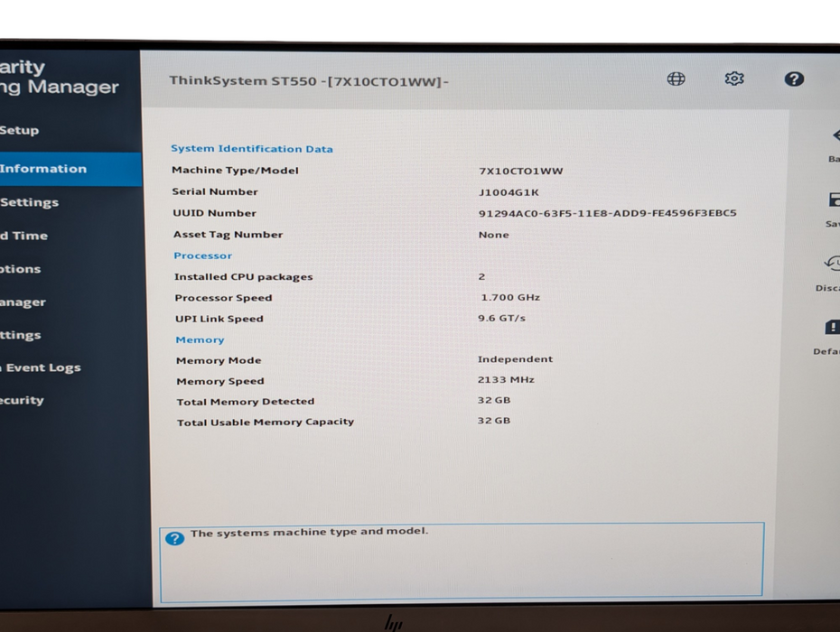Click the Memory Mode label
The image size is (840, 632).
[x=219, y=360]
